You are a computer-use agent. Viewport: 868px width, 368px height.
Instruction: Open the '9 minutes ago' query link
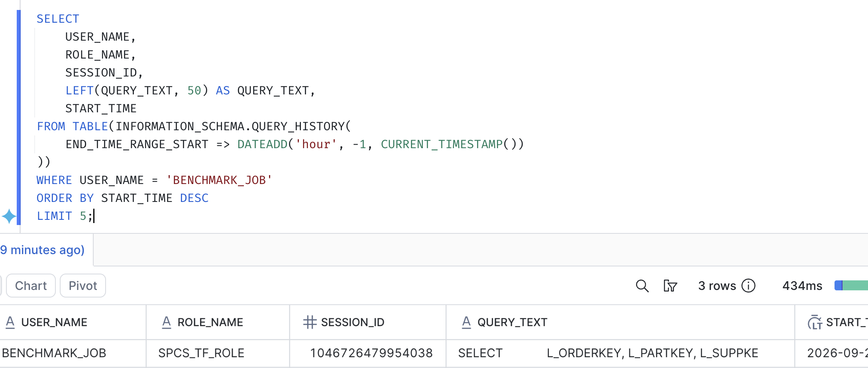click(x=42, y=250)
